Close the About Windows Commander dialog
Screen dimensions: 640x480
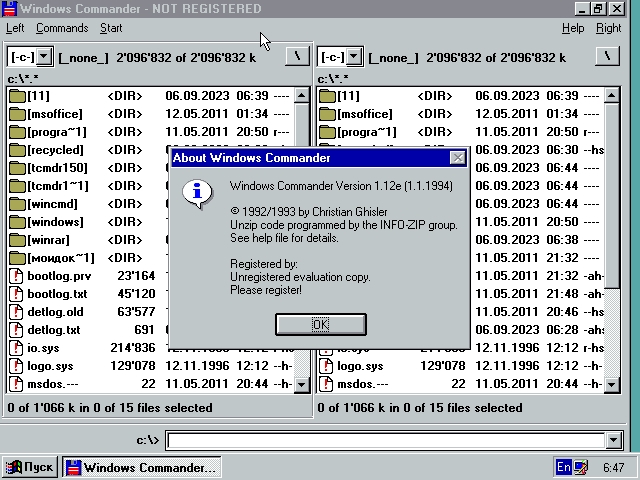[457, 158]
